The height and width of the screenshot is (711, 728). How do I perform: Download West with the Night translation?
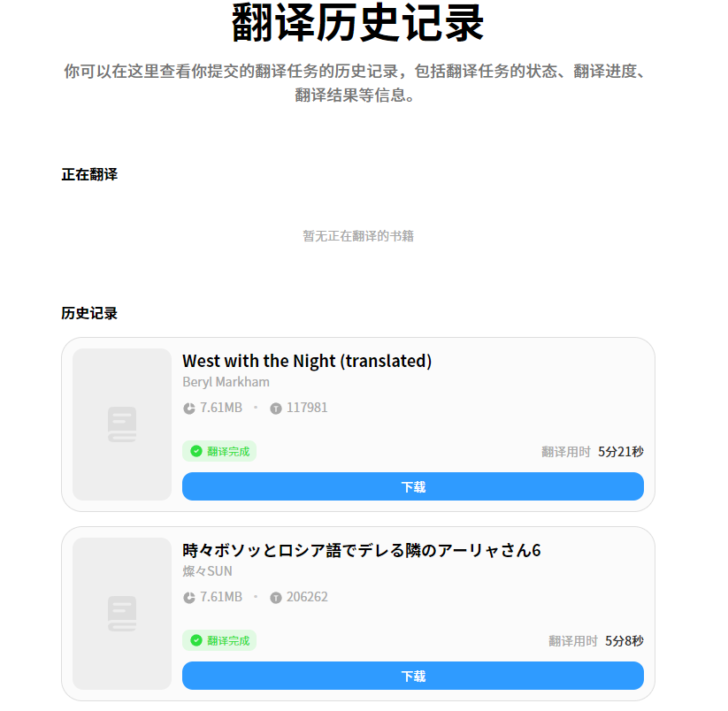coord(412,486)
